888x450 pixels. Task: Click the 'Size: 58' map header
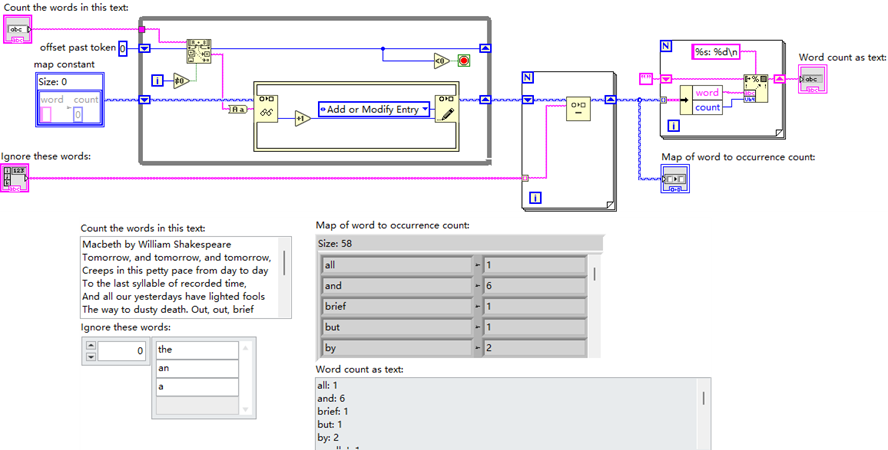coord(459,244)
